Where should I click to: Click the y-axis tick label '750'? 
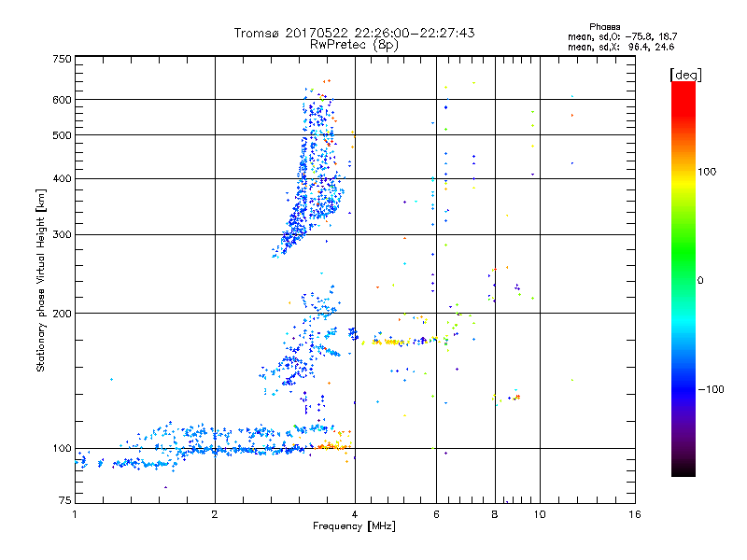point(62,59)
